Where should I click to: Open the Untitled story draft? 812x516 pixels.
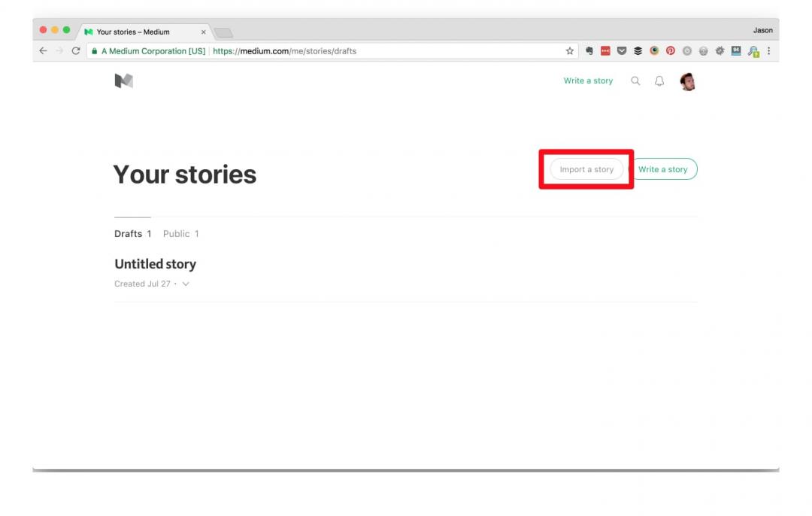tap(155, 264)
